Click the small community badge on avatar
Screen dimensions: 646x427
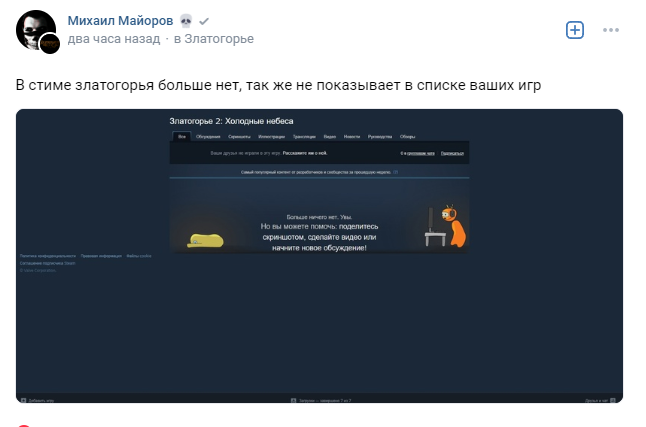pos(49,43)
